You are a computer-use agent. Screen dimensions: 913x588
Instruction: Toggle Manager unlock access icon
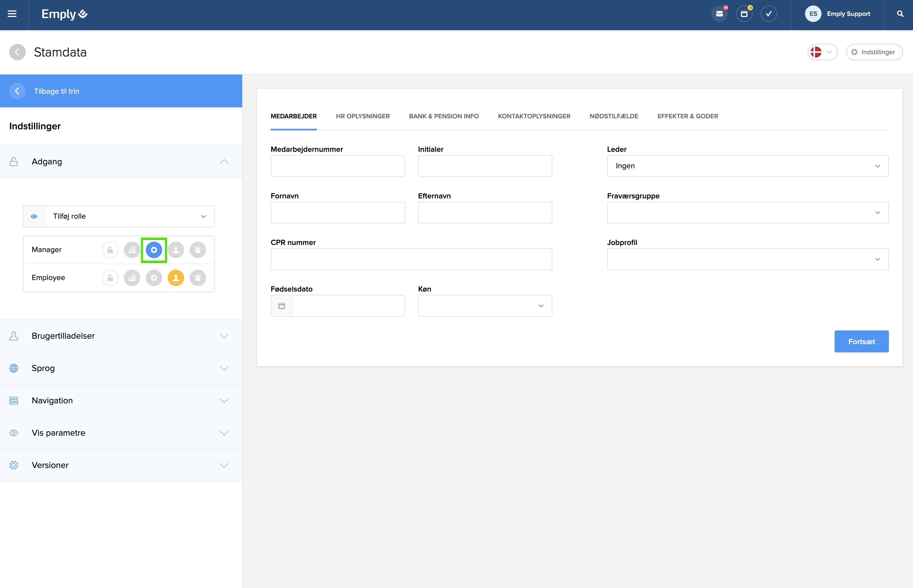(x=110, y=250)
